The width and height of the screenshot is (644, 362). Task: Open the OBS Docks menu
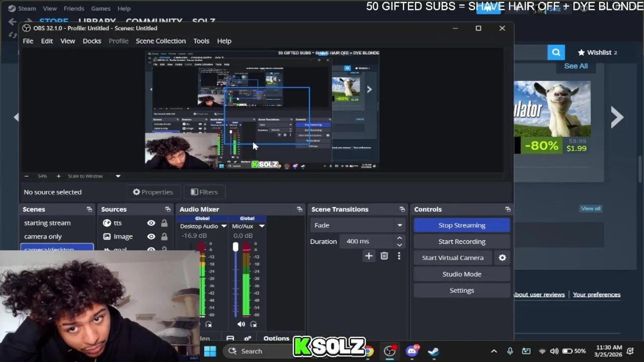click(x=92, y=41)
